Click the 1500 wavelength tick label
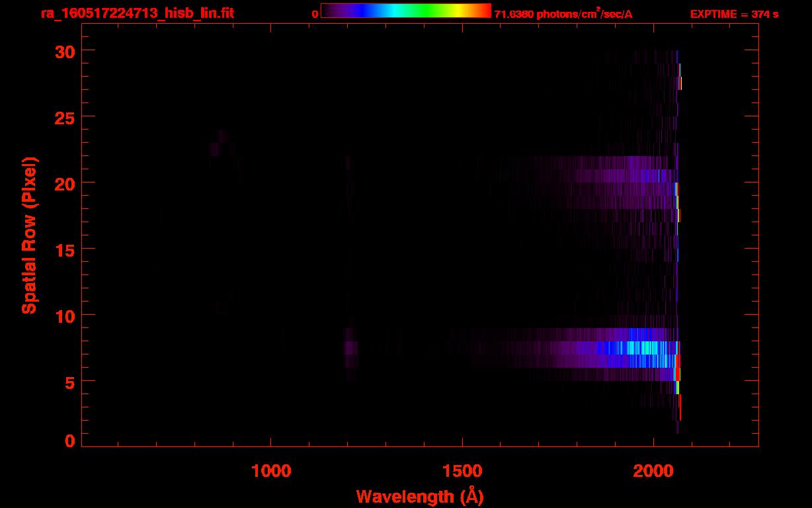Viewport: 812px width, 508px height. (462, 470)
